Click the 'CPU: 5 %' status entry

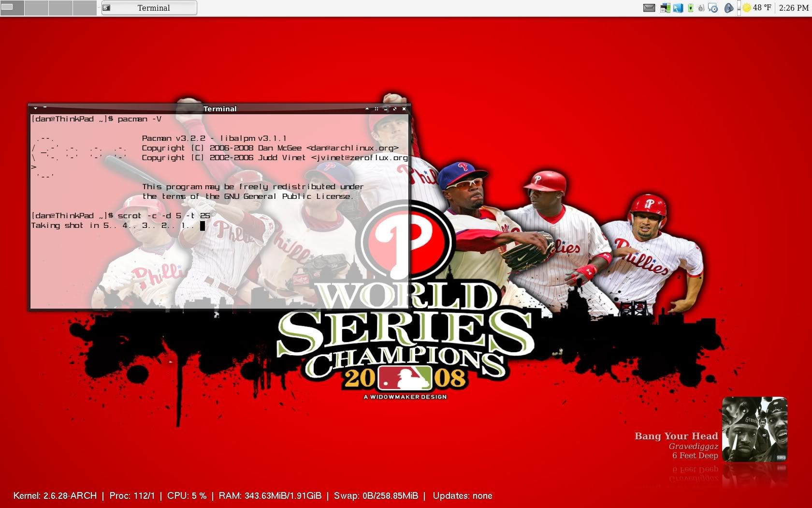(187, 495)
